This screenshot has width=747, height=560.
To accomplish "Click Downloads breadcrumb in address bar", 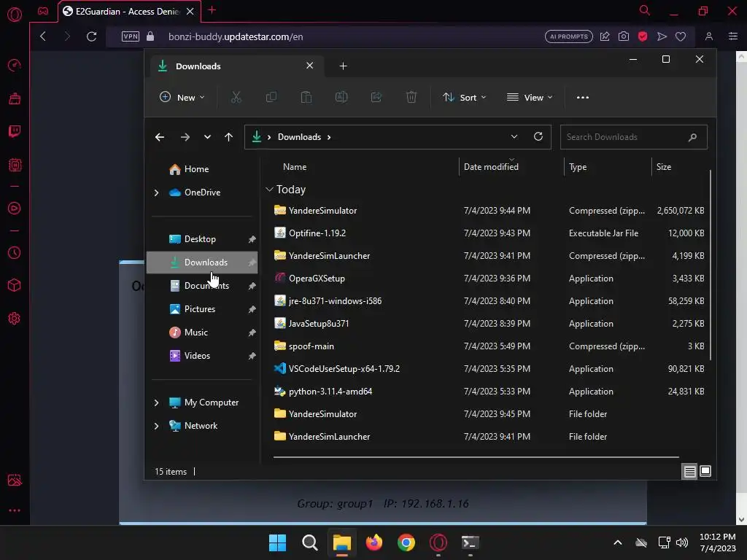I will (299, 137).
